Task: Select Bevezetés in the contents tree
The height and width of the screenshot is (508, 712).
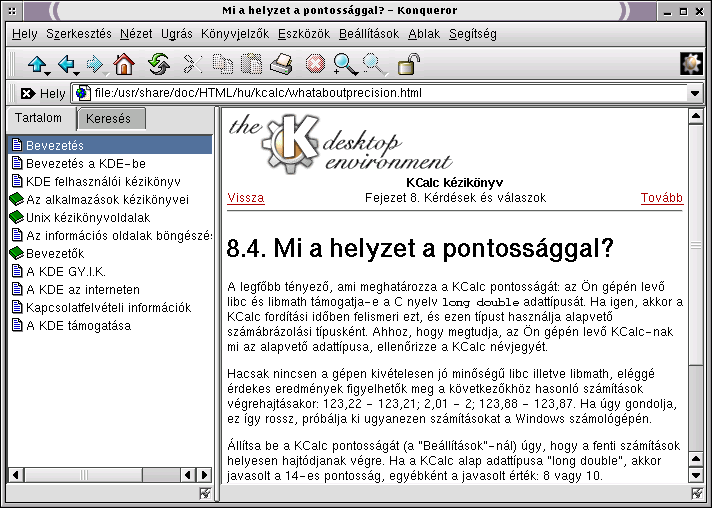Action: pos(110,145)
